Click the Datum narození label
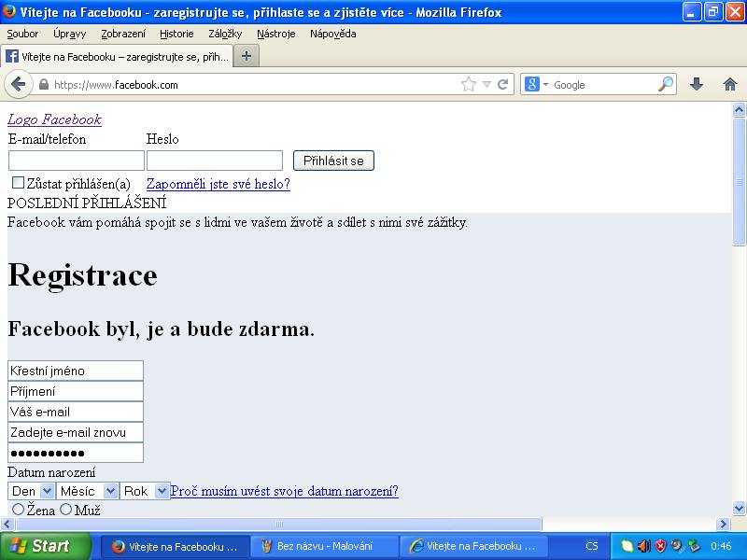 [x=51, y=472]
